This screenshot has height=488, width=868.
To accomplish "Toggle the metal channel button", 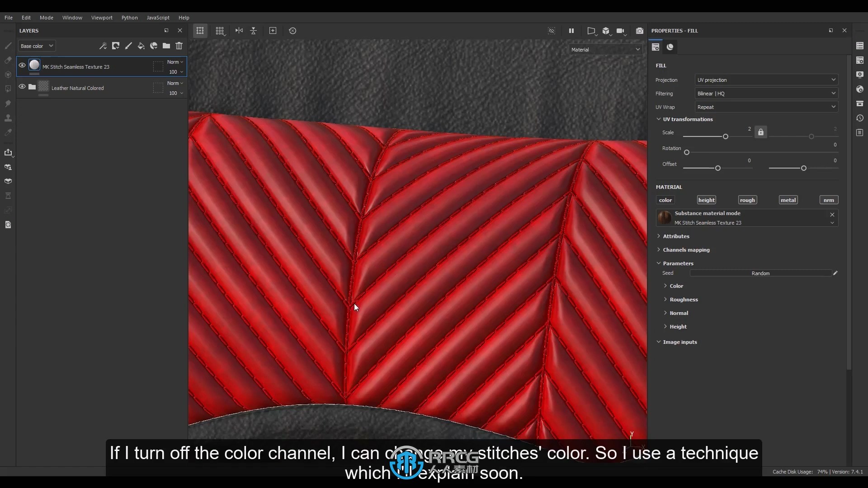I will coord(788,200).
